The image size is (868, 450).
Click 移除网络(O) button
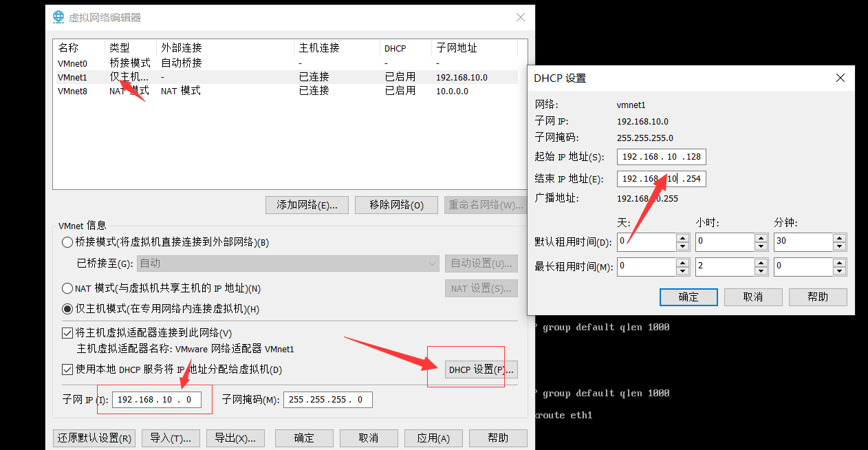[396, 205]
